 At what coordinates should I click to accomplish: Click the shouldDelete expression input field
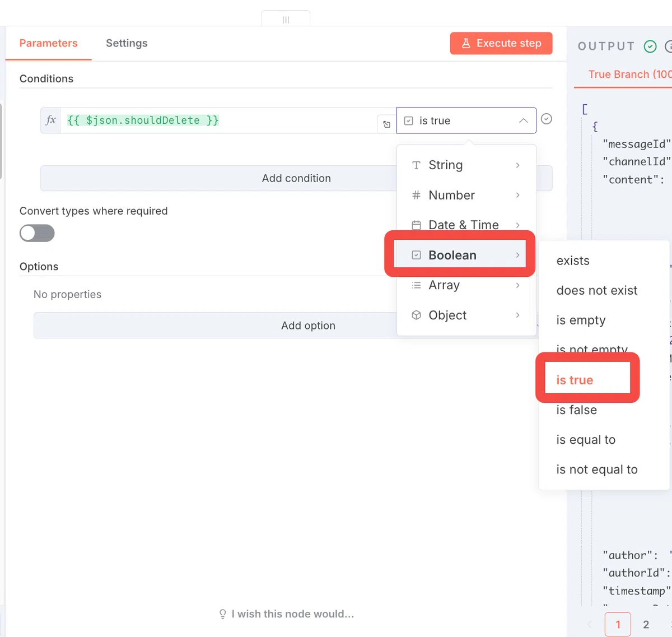pos(218,120)
